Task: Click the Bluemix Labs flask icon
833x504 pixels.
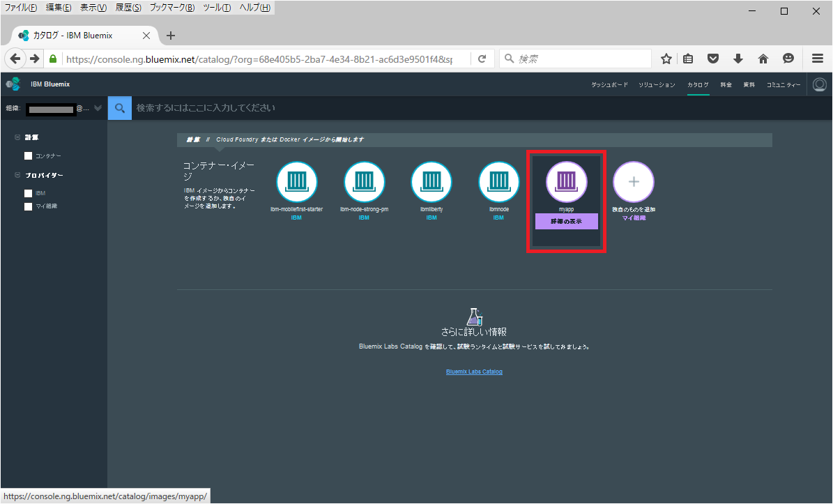Action: point(475,316)
